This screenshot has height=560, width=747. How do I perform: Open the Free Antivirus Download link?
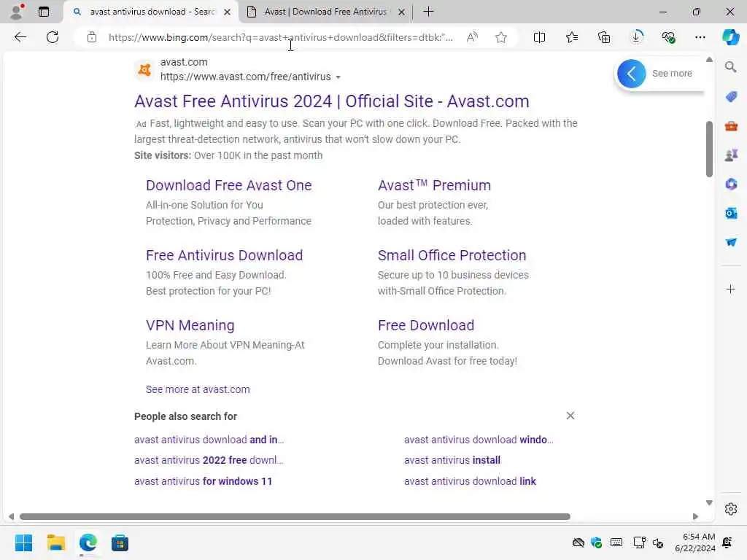pos(224,255)
